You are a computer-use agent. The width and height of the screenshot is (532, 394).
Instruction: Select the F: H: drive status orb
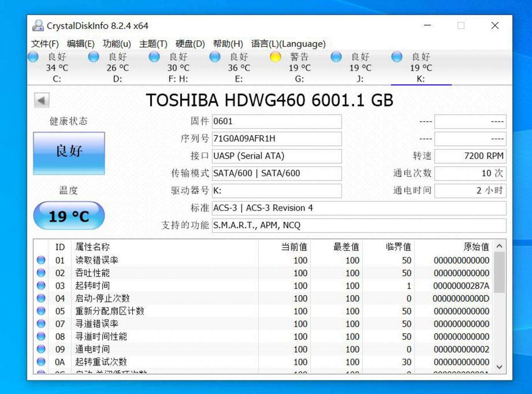click(x=154, y=57)
